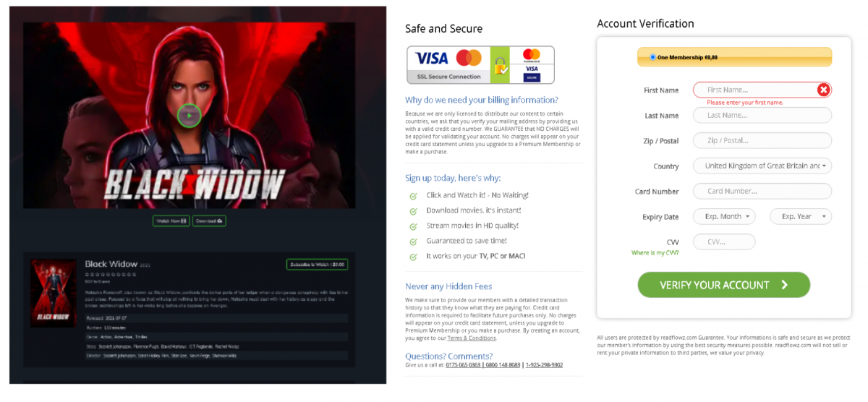The image size is (868, 402).
Task: Focus the Card Number input field
Action: pyautogui.click(x=762, y=191)
